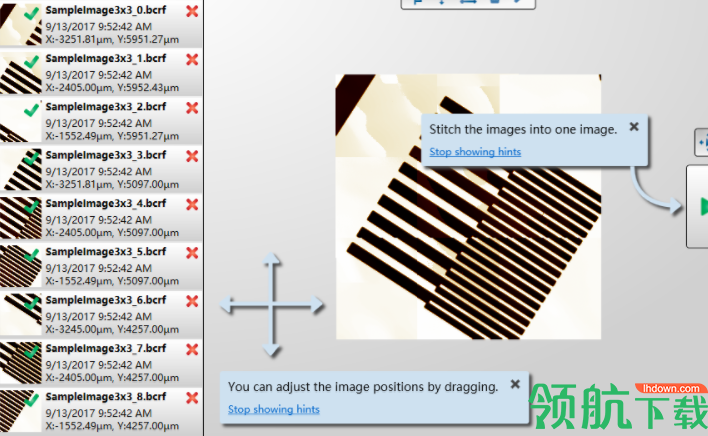Delete SampleImage3x3_6.bcrf using the red X
This screenshot has height=436, width=708.
192,301
